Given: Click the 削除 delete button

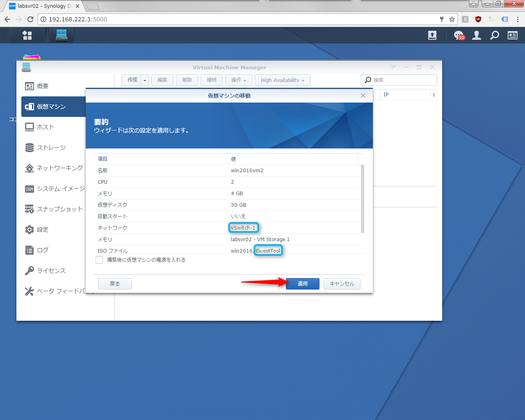Looking at the screenshot, I should (187, 80).
